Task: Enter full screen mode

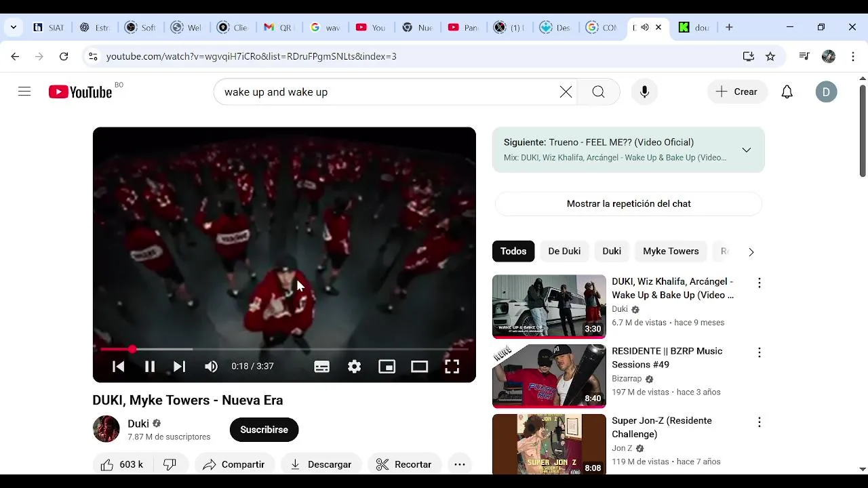Action: [x=452, y=367]
